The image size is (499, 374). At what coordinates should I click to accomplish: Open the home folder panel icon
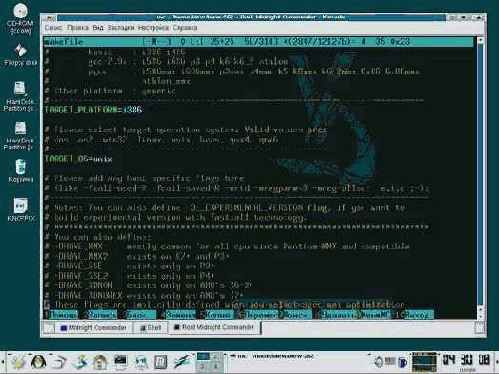pos(100,362)
